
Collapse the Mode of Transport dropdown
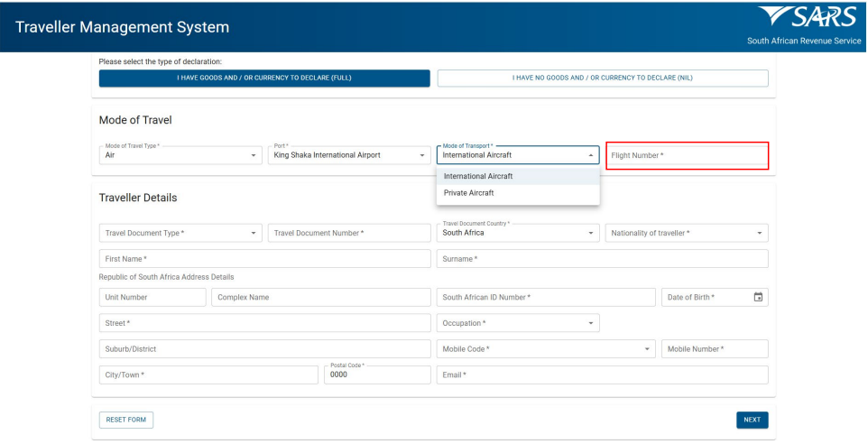pos(591,155)
